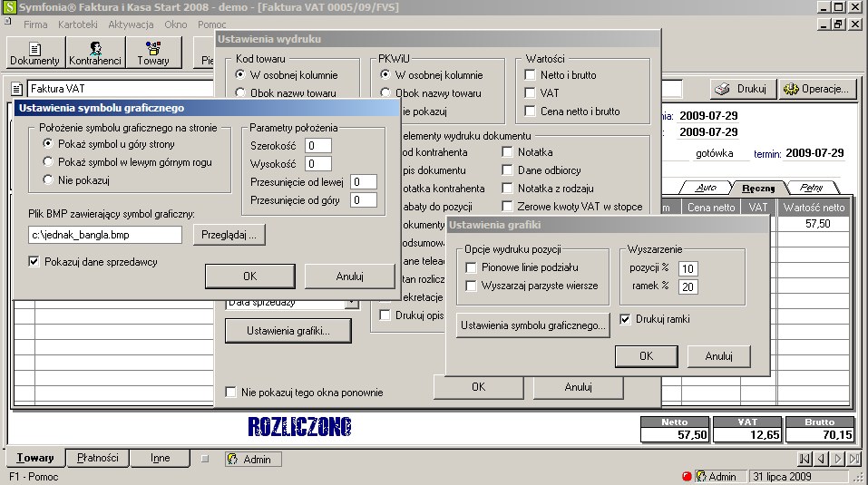Click the Faktura VAT document icon

[17, 89]
